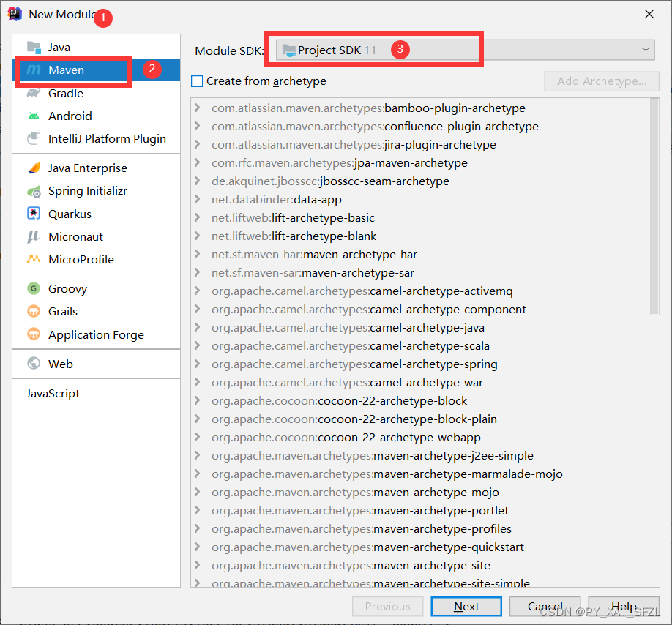Click the Gradle elephant icon
The image size is (672, 625).
coord(34,93)
